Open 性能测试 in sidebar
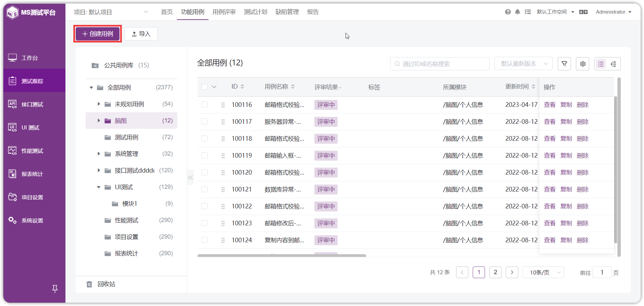644x306 pixels. click(x=35, y=151)
